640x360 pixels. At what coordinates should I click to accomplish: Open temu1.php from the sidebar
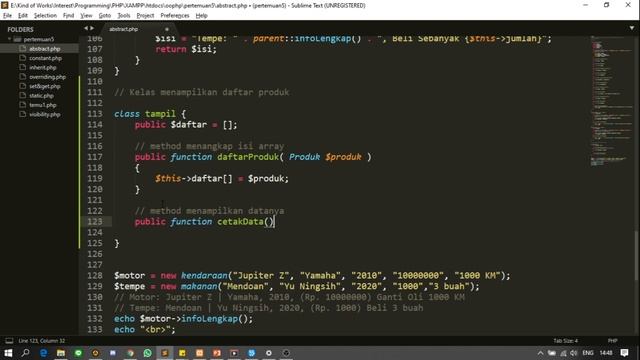click(x=42, y=105)
